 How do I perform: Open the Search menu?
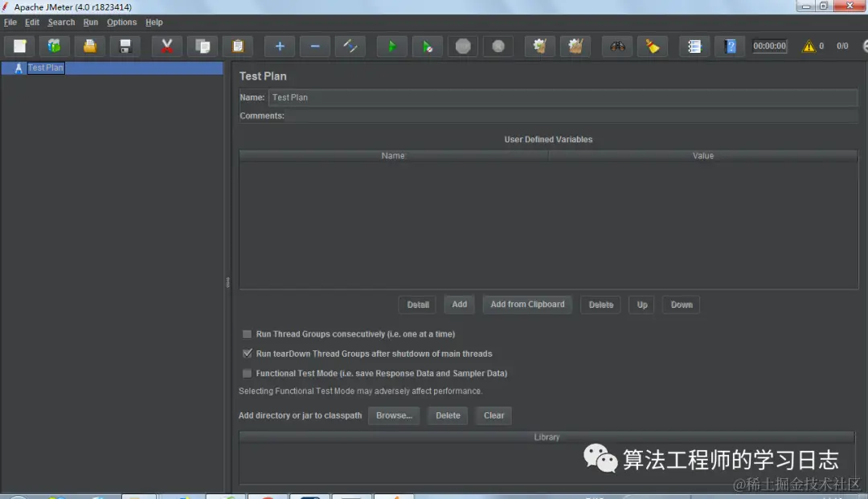61,22
